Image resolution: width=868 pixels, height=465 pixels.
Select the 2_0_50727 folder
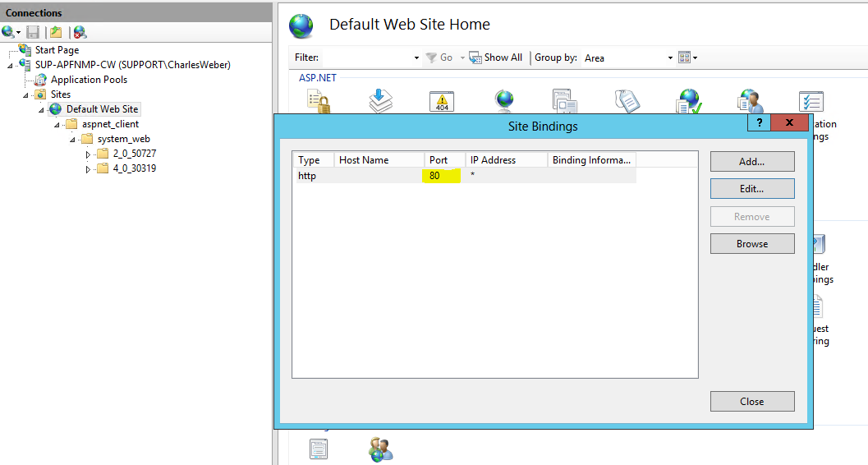point(135,154)
